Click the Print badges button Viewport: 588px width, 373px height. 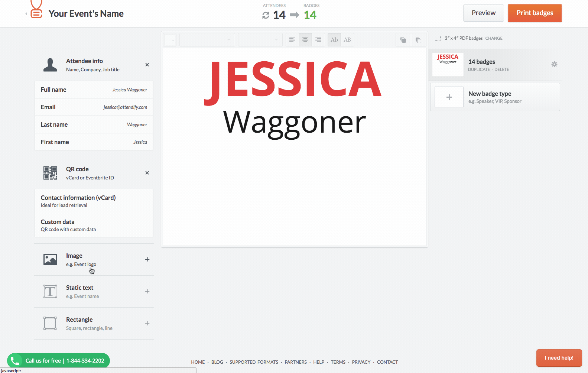point(535,13)
